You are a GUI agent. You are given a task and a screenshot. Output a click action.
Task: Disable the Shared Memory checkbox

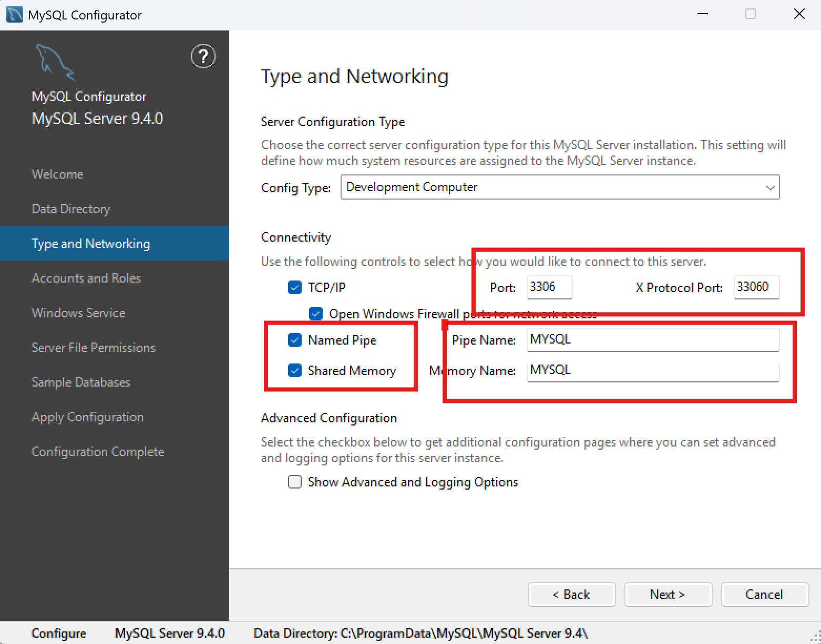pyautogui.click(x=295, y=370)
